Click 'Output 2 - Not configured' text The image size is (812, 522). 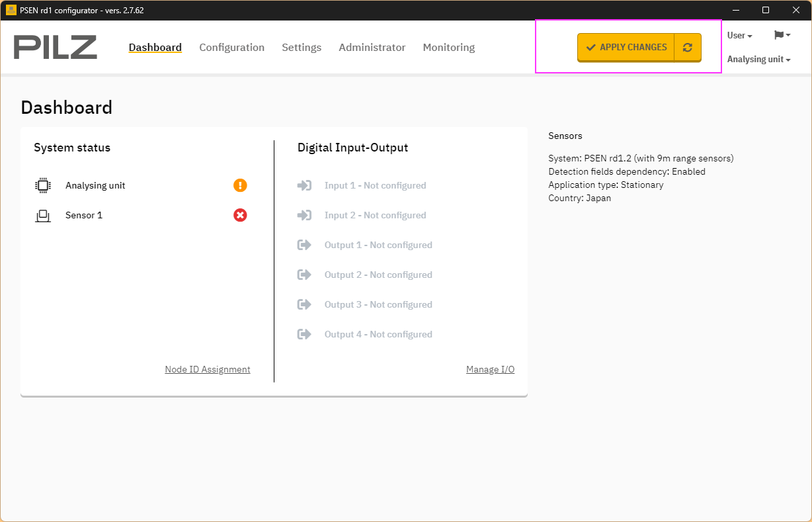[378, 275]
